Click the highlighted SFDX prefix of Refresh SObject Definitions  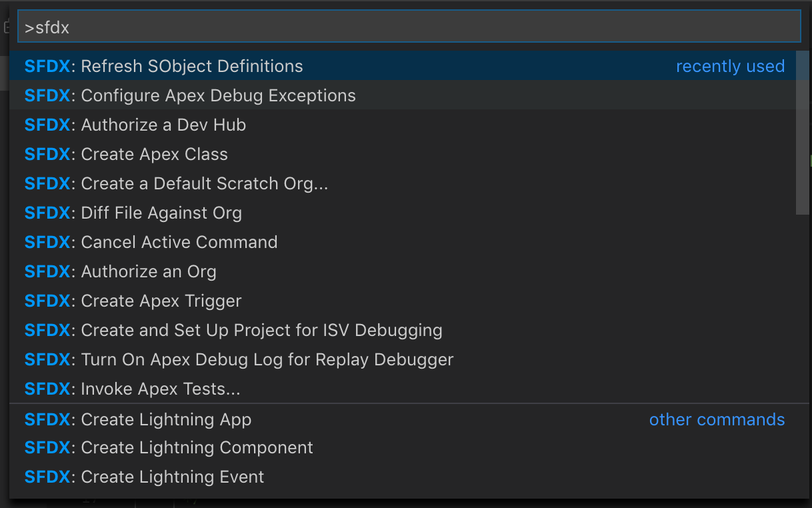(48, 66)
